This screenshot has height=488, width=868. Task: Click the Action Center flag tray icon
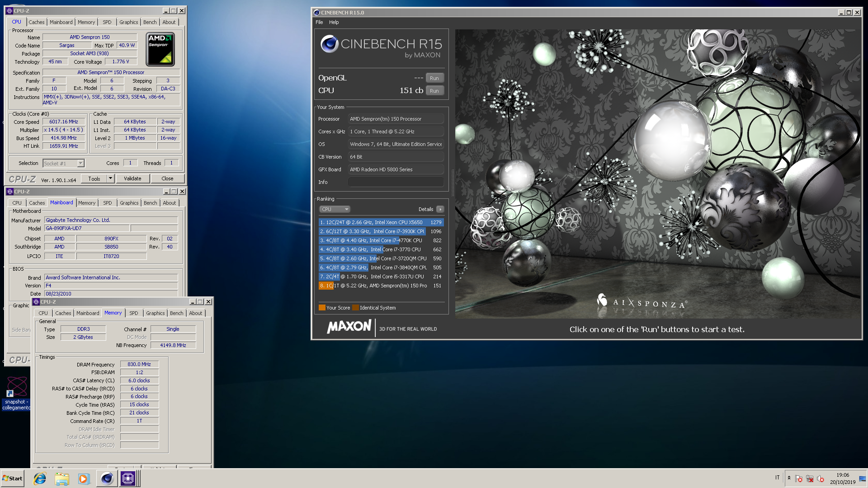click(x=799, y=479)
